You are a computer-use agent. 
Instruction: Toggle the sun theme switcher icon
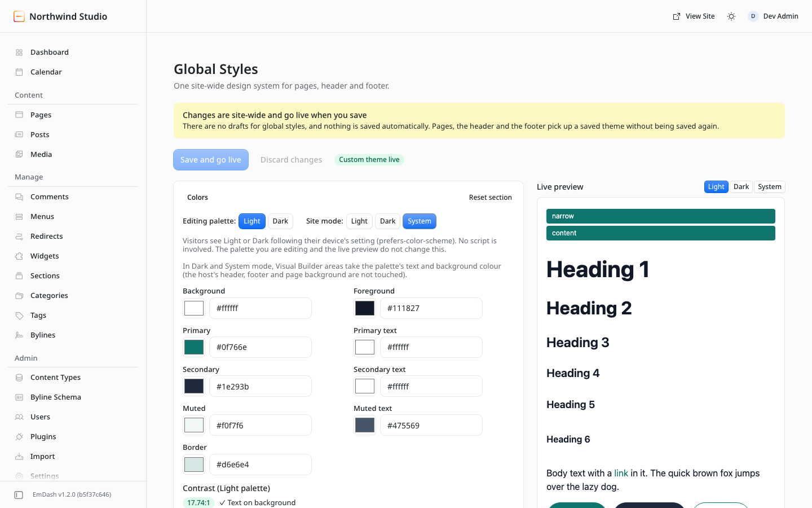click(731, 16)
